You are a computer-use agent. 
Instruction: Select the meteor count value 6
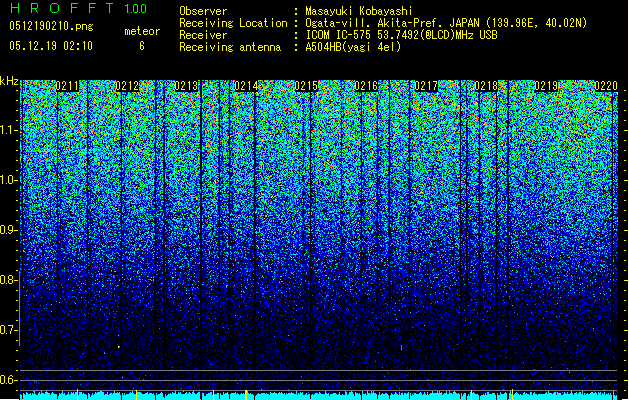click(142, 46)
